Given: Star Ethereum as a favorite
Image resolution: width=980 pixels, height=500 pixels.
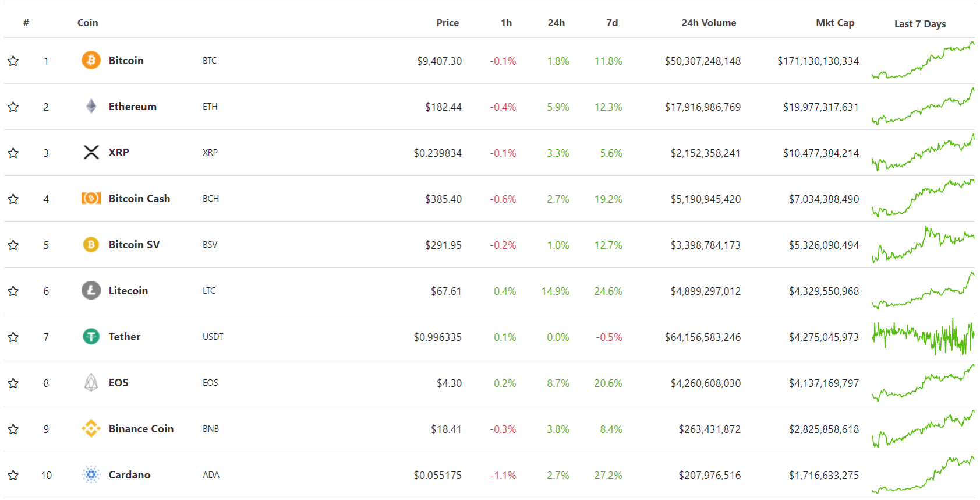Looking at the screenshot, I should pyautogui.click(x=13, y=107).
